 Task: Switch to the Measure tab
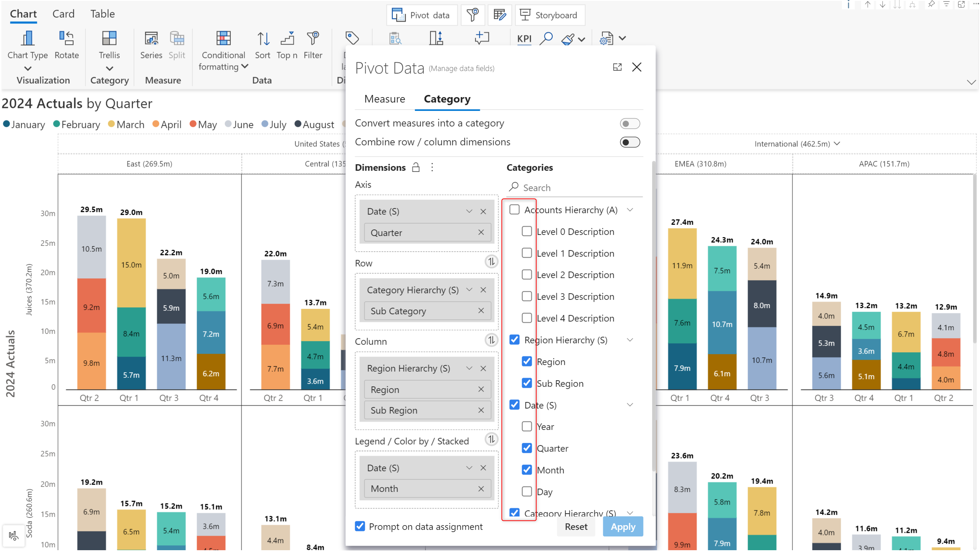[384, 99]
